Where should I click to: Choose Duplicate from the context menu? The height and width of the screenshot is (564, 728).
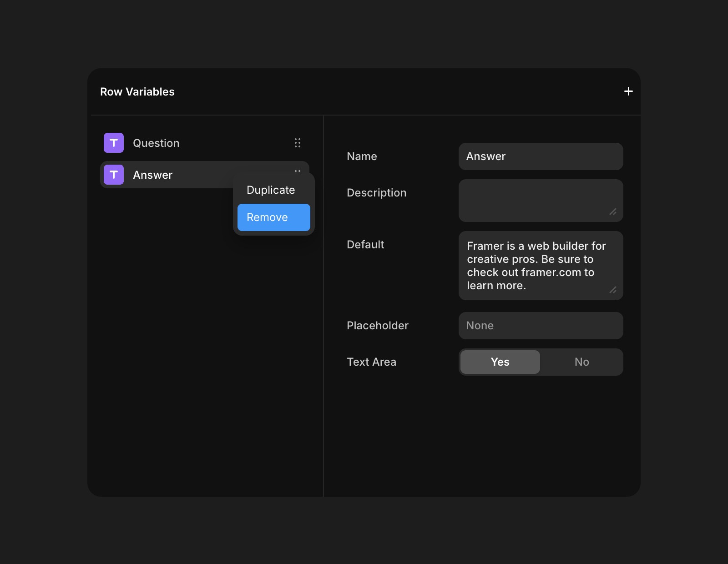(274, 190)
